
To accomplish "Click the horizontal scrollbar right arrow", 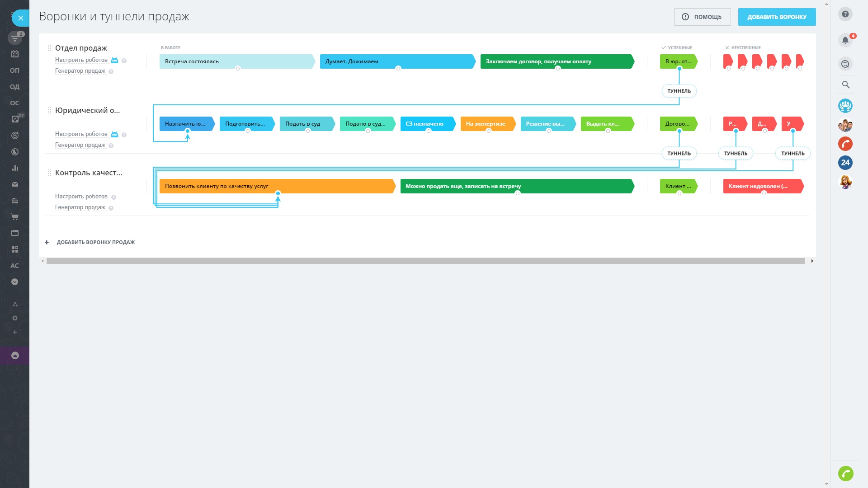I will tap(812, 261).
